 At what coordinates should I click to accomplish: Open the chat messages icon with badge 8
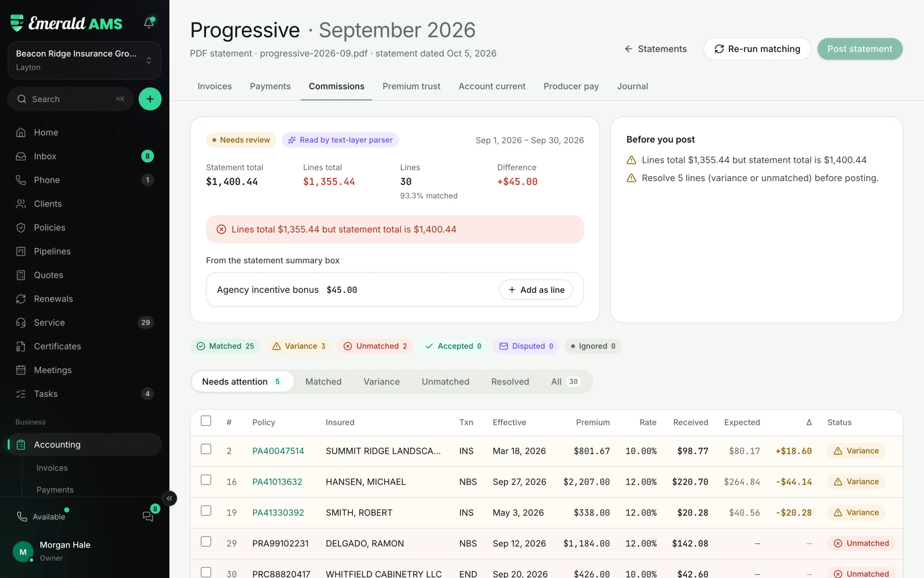(148, 516)
